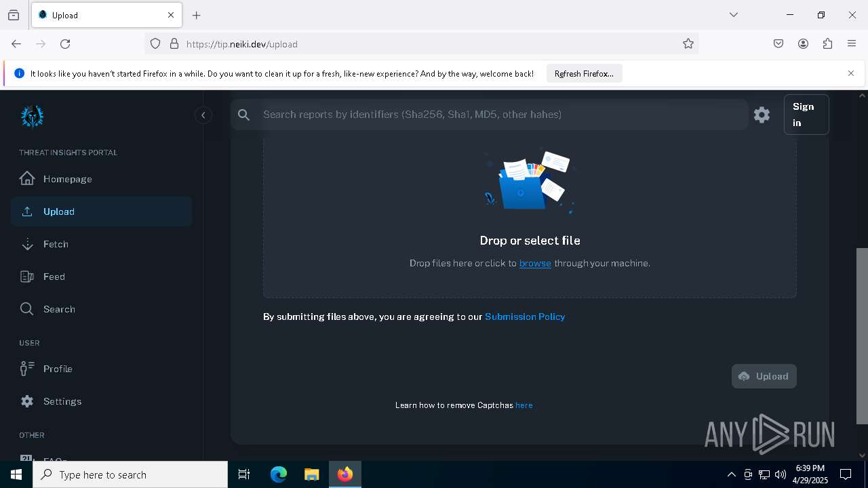The height and width of the screenshot is (488, 868).
Task: Click the Homepage house icon
Action: coord(27,178)
